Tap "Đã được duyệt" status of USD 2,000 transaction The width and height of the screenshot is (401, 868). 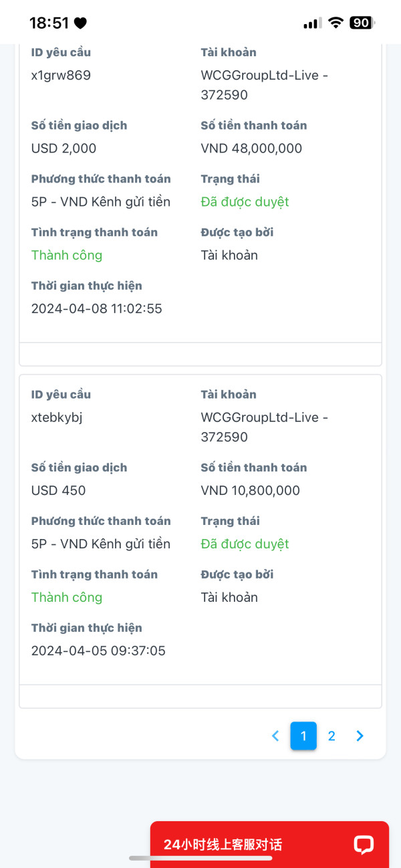(x=245, y=202)
